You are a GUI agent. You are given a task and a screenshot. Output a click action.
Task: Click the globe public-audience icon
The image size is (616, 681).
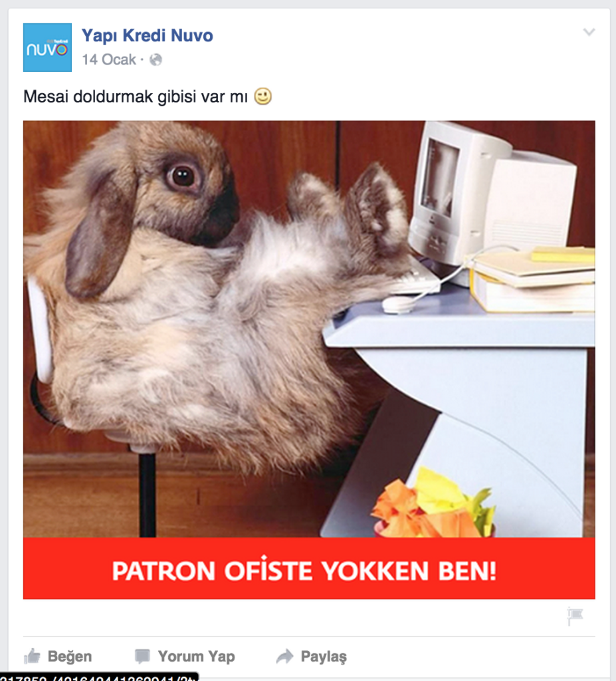click(x=156, y=59)
